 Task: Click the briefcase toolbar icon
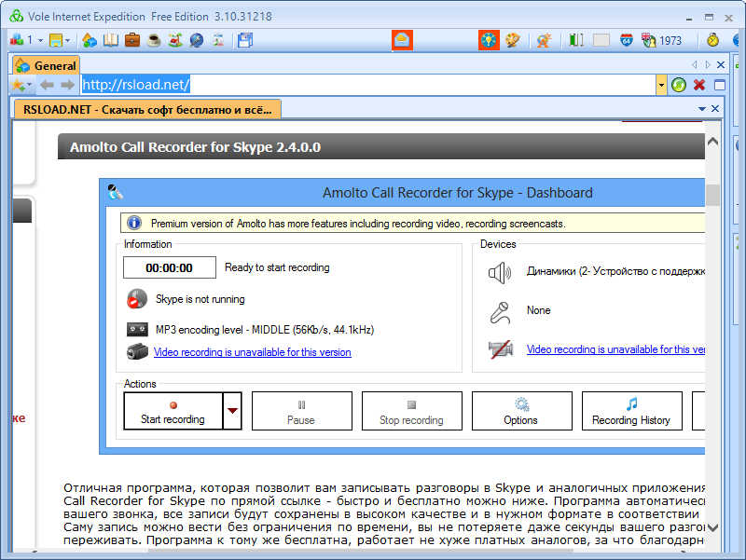[x=131, y=40]
